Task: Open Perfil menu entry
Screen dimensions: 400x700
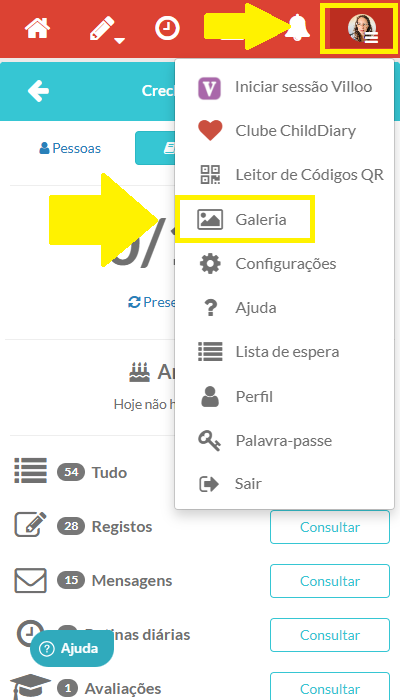Action: tap(284, 396)
